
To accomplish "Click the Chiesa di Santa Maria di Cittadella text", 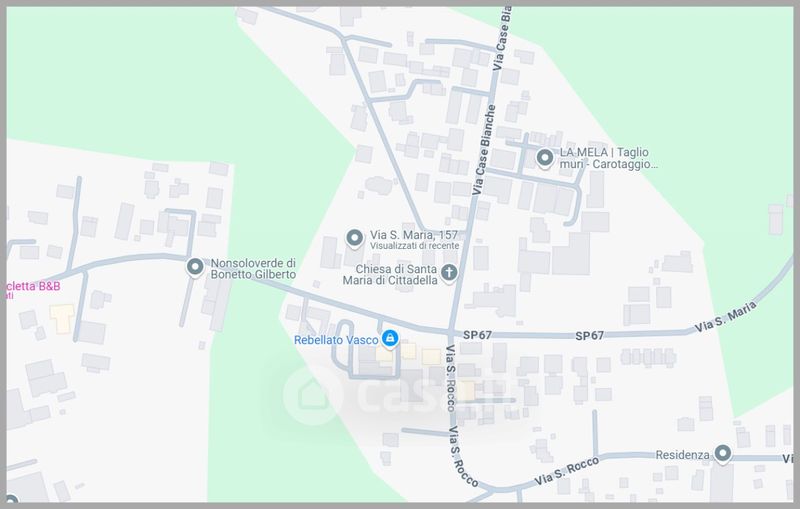I will tap(390, 274).
